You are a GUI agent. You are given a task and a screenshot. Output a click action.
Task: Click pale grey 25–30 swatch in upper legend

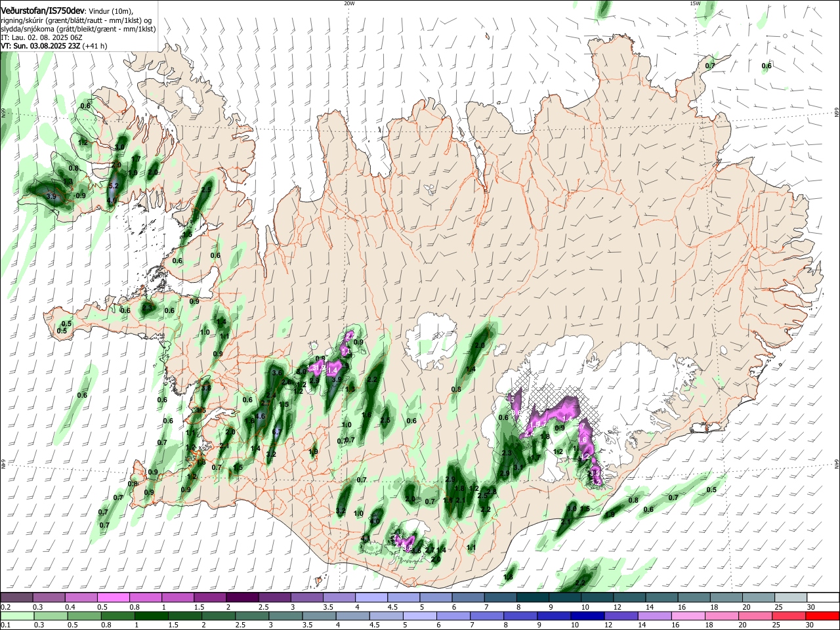(x=791, y=598)
